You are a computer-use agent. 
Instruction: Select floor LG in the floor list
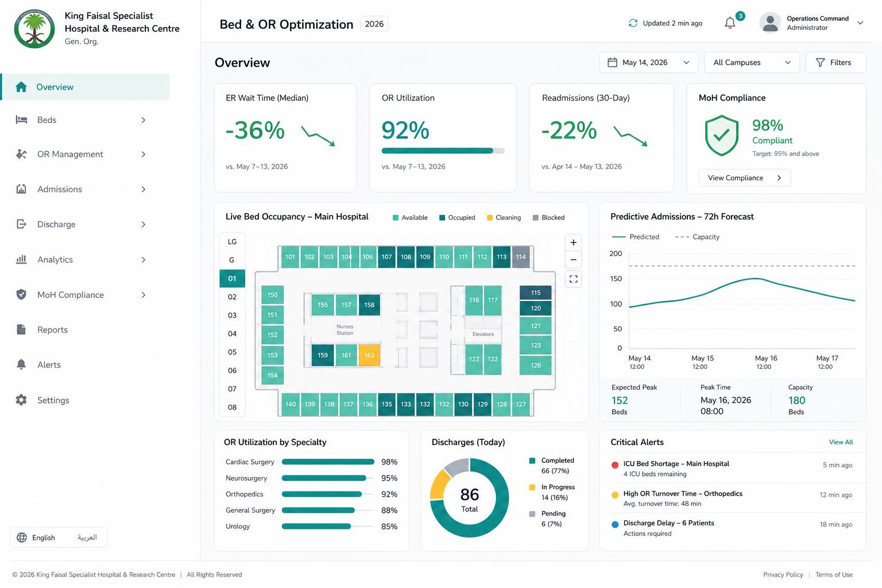click(x=232, y=242)
